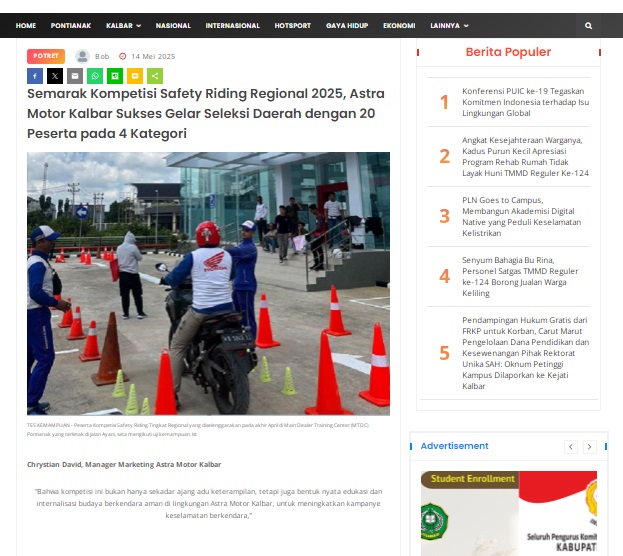Open the search magnifier in navbar
This screenshot has width=623, height=556.
588,25
